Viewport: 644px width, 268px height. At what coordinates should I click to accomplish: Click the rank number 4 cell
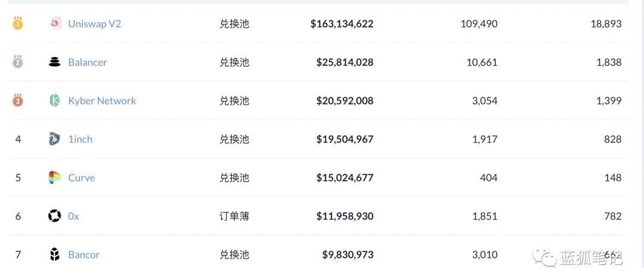[18, 139]
